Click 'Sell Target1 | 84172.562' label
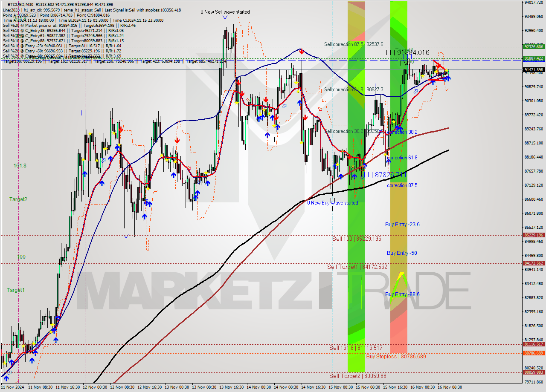 [357, 267]
